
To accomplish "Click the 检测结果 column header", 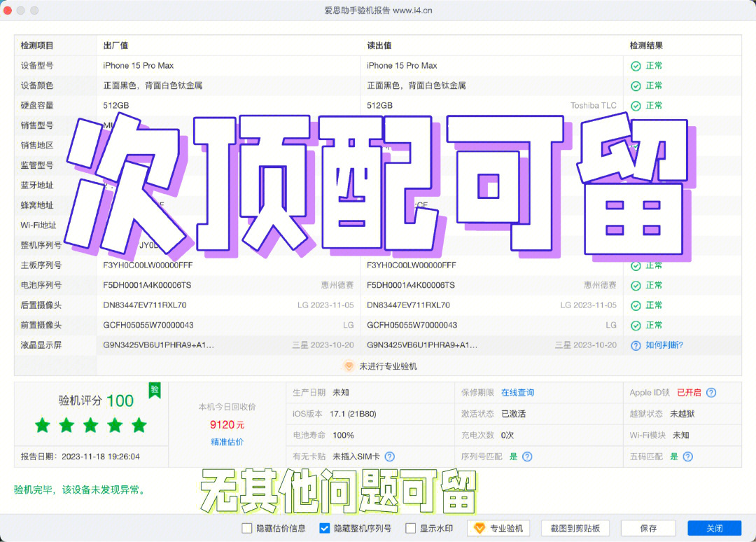I will click(647, 46).
